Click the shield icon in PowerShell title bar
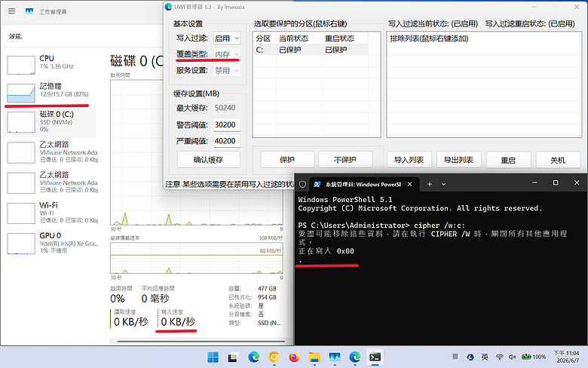Image resolution: width=588 pixels, height=368 pixels. (x=302, y=184)
